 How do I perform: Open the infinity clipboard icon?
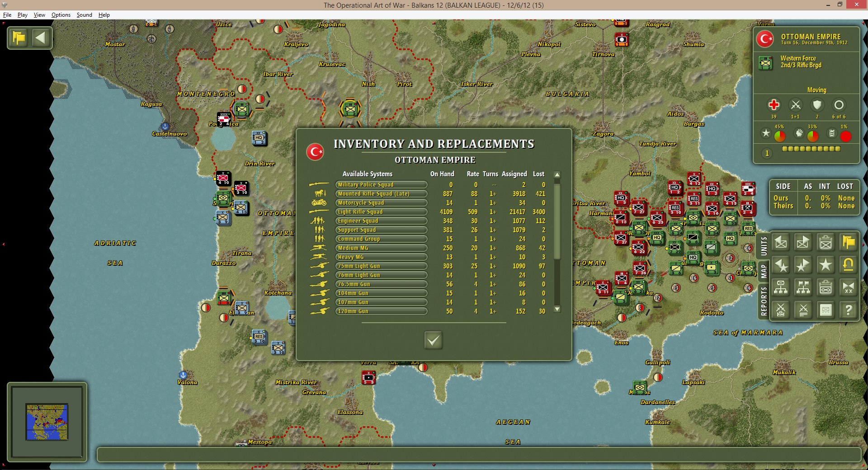coord(826,287)
